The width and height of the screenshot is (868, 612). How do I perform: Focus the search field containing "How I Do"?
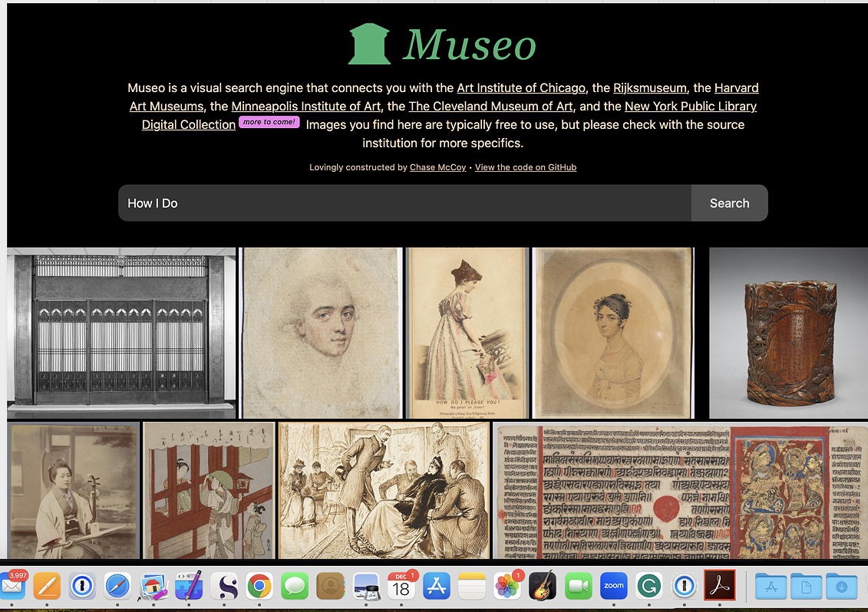[x=404, y=203]
